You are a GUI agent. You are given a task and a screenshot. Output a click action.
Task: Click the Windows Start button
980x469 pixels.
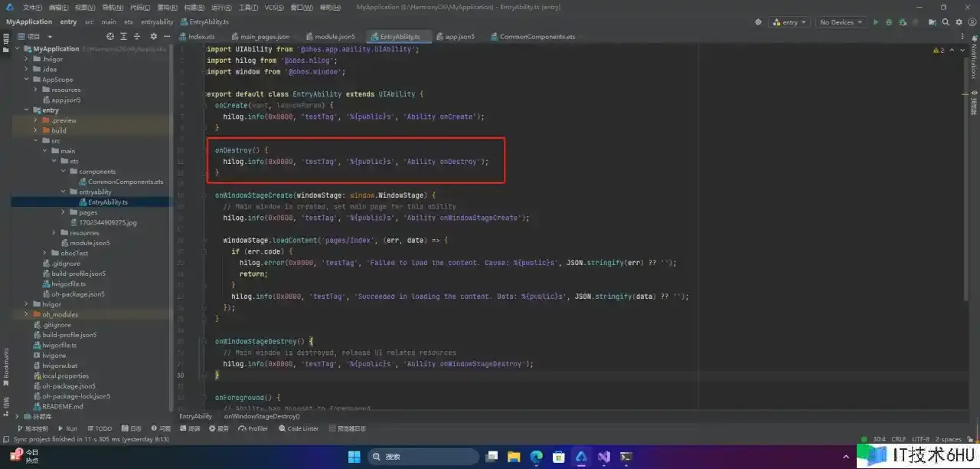click(354, 457)
